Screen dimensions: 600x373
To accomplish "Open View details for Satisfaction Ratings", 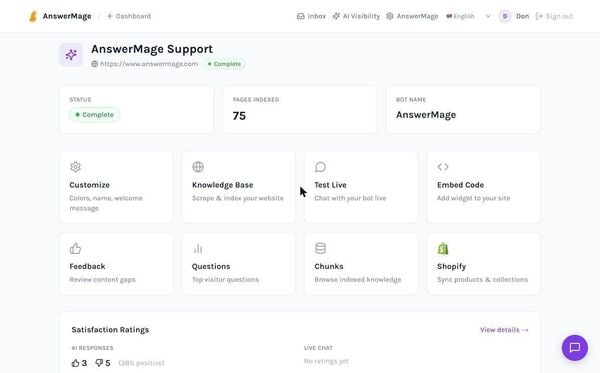I will tap(504, 330).
